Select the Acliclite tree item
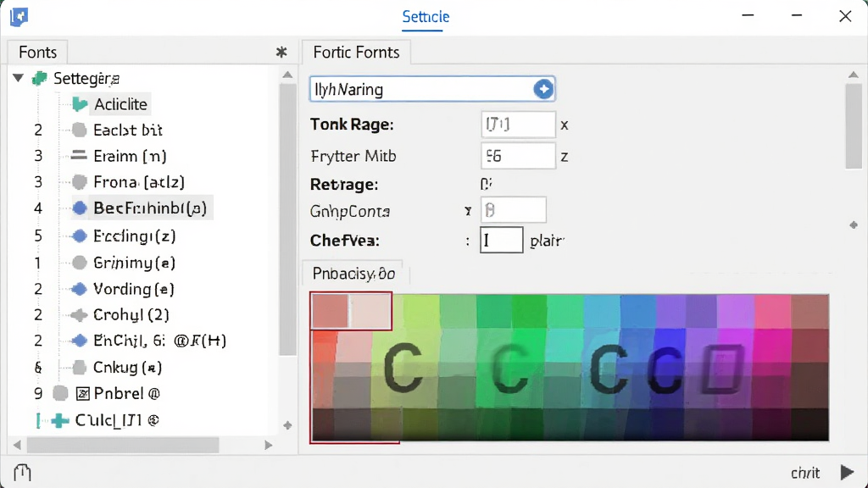Viewport: 868px width, 488px height. pos(120,104)
